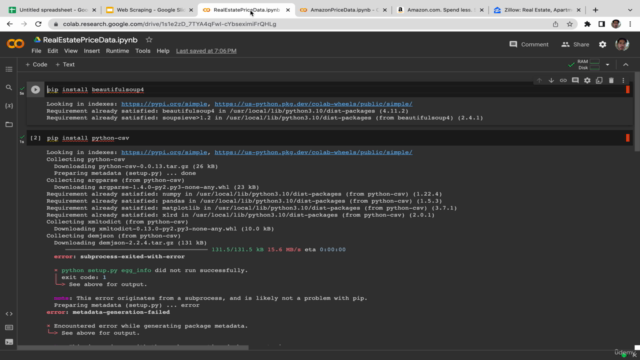Bookmark this page with the star

pos(570,24)
